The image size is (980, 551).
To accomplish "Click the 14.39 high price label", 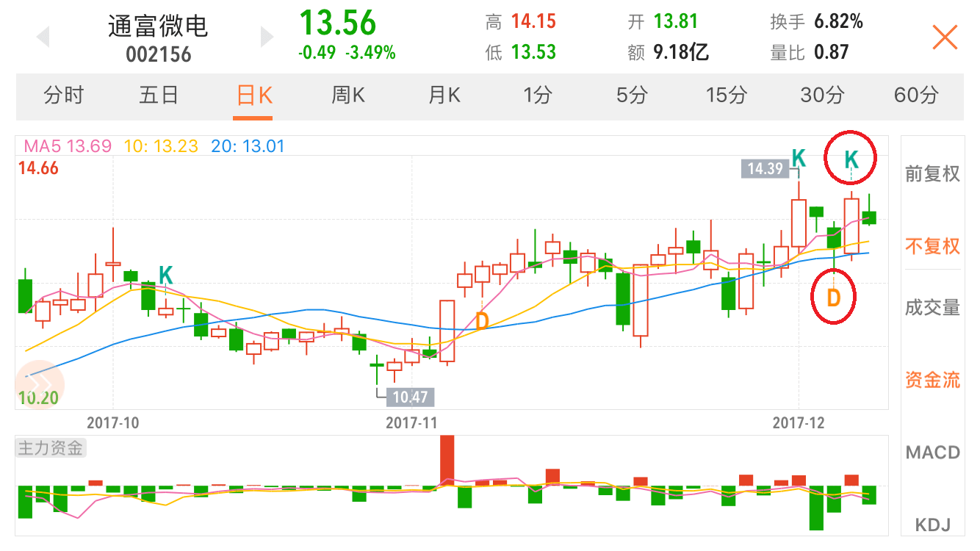I will coord(765,169).
